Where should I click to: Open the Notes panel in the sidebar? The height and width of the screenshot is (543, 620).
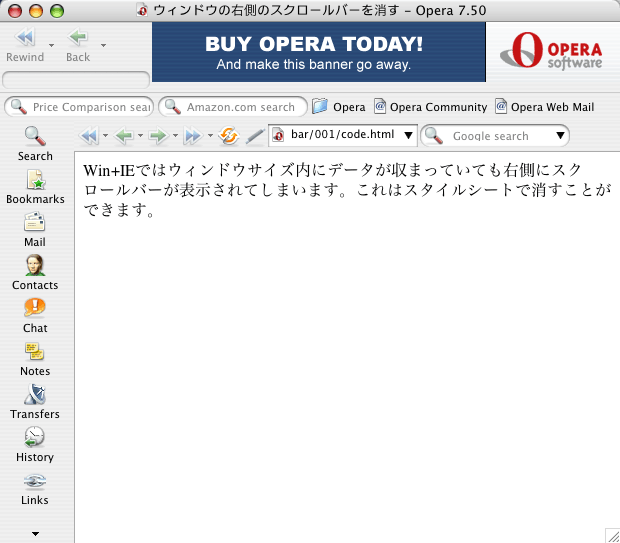(x=35, y=359)
